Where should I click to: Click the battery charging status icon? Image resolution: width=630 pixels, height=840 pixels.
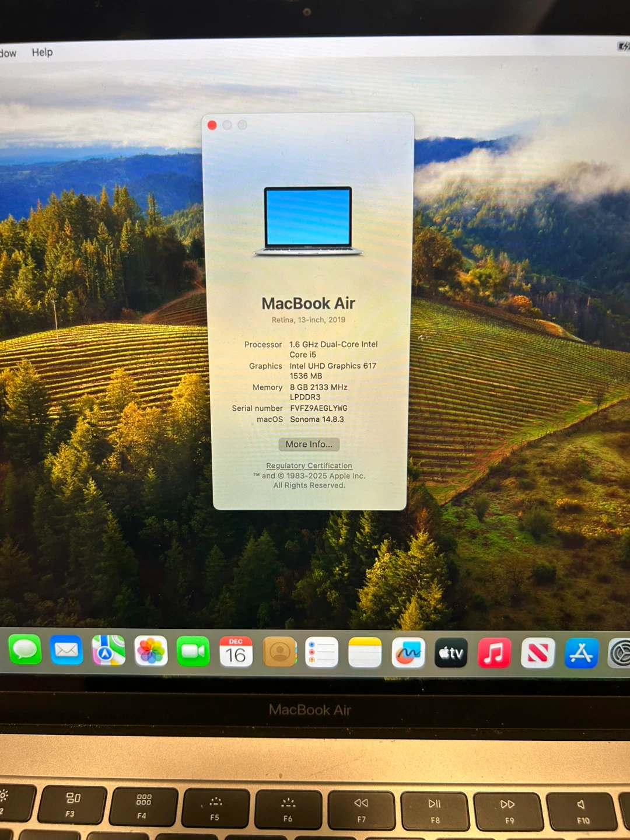(624, 46)
